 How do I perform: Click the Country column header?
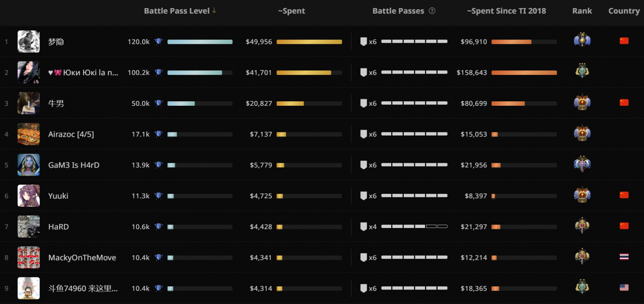click(624, 11)
